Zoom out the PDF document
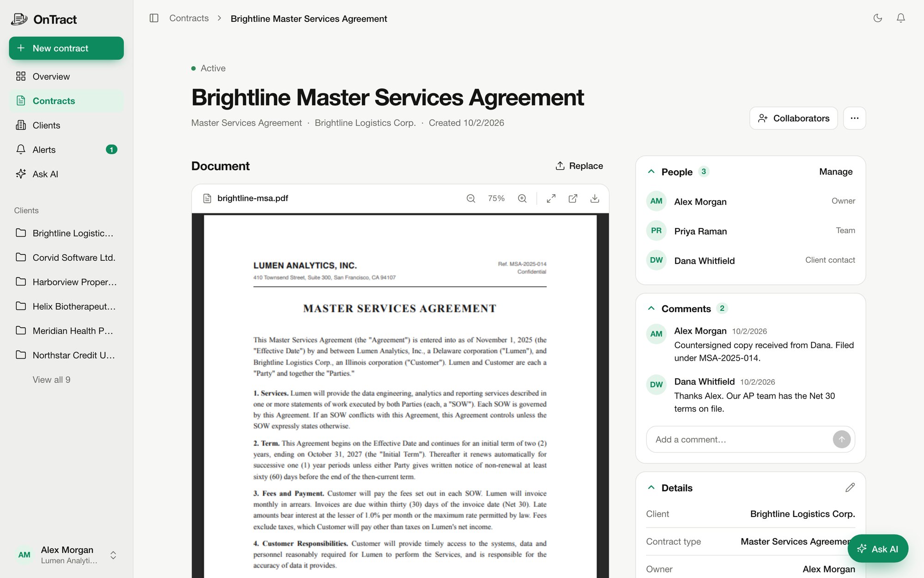924x578 pixels. [x=471, y=198]
